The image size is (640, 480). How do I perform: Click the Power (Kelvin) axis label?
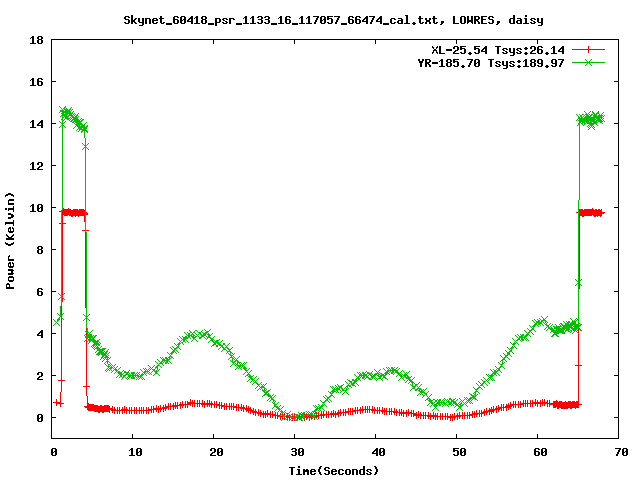coord(10,241)
